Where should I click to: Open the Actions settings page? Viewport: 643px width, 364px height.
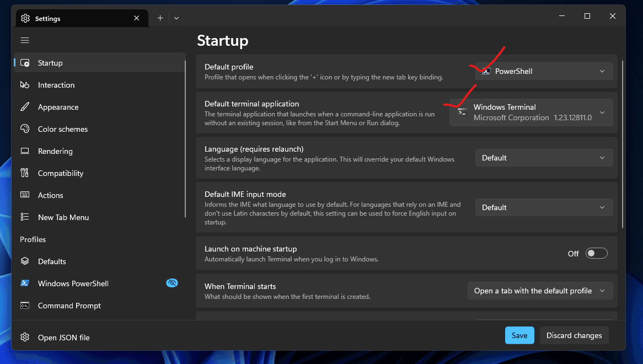coord(100,196)
